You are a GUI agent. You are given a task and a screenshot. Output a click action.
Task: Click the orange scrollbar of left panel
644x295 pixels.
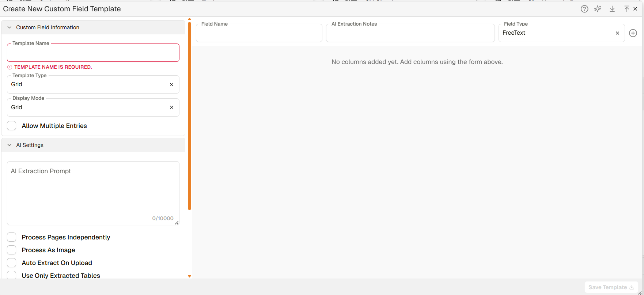click(x=189, y=116)
